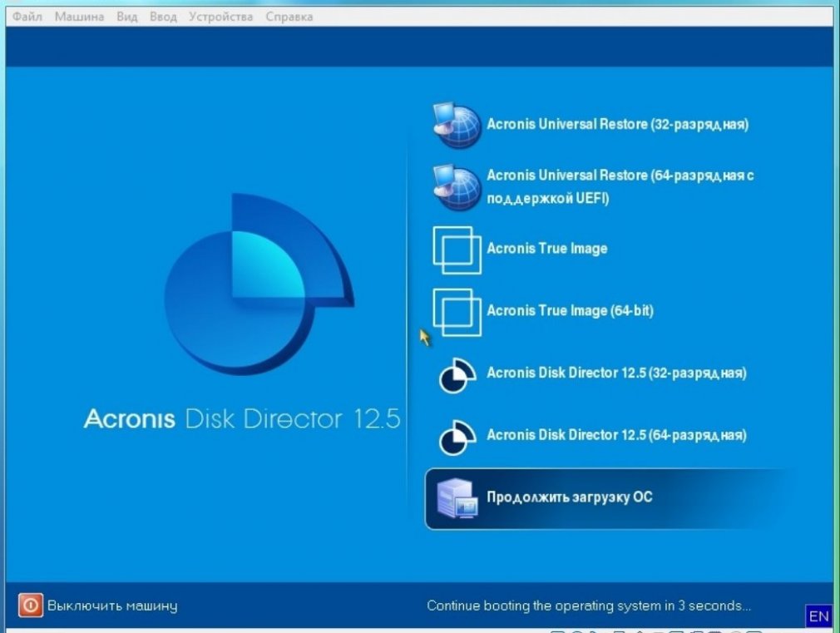Image resolution: width=840 pixels, height=633 pixels.
Task: Click the True Image (64-bit) squares icon
Action: coord(457,312)
